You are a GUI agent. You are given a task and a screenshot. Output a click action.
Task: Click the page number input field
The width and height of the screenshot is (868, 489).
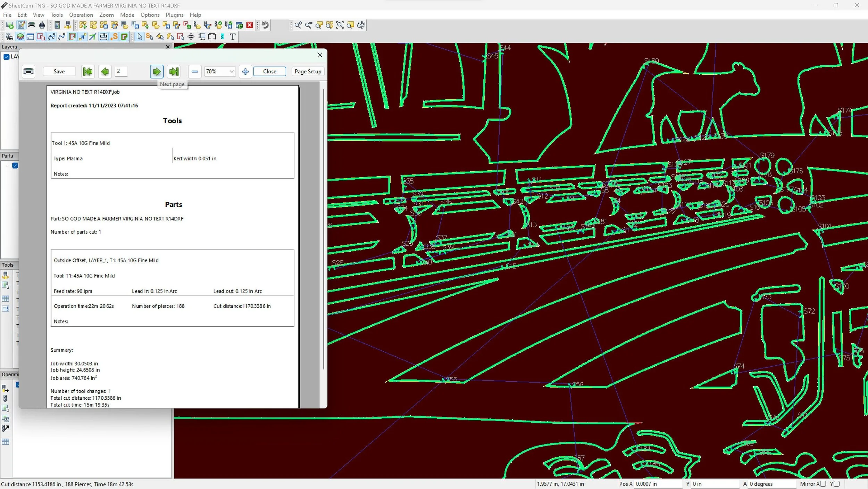121,71
